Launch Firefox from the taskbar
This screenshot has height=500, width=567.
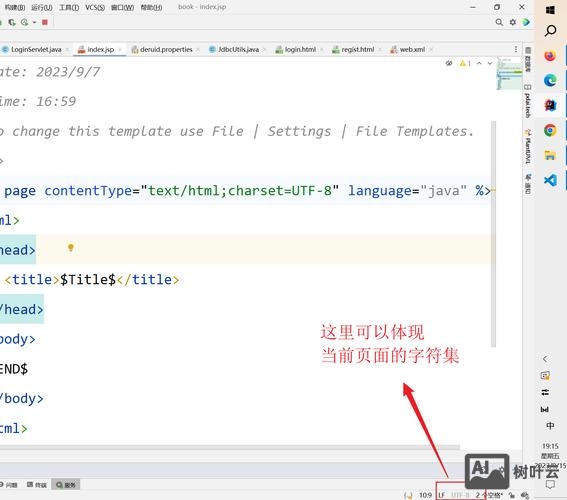click(550, 56)
